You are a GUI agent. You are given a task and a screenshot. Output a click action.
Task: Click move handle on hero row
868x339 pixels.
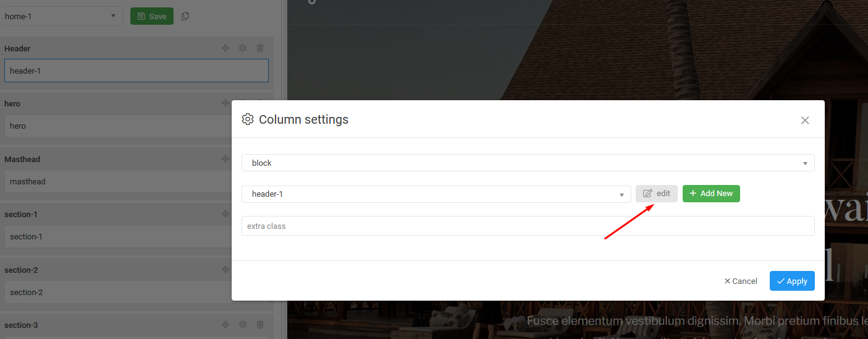coord(225,103)
